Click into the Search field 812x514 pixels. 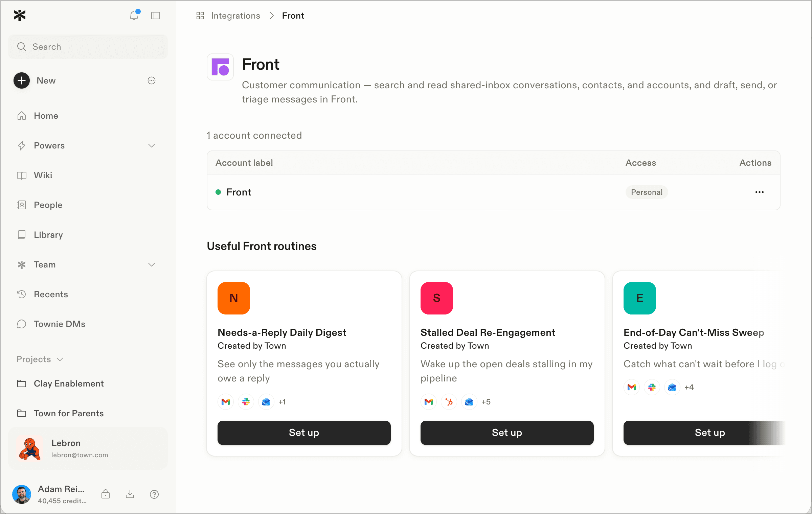[88, 47]
